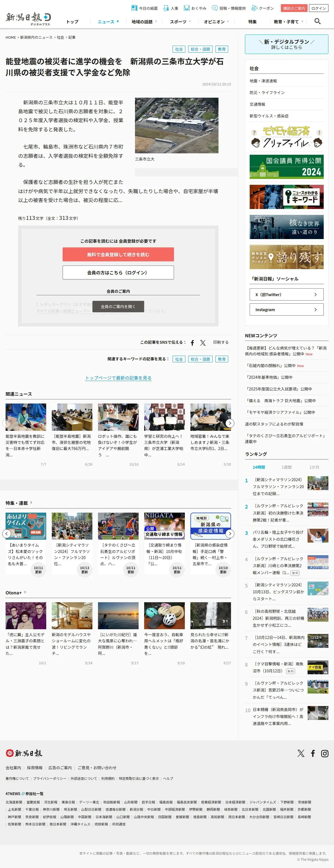Image resolution: width=334 pixels, height=868 pixels.
Task: Share this article on X icon
Action: (x=203, y=343)
